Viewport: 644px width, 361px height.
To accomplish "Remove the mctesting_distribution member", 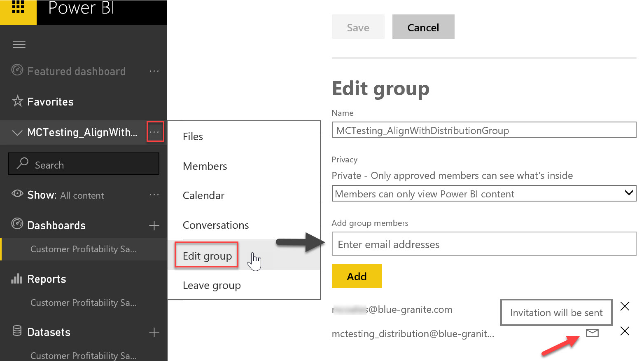I will point(625,331).
